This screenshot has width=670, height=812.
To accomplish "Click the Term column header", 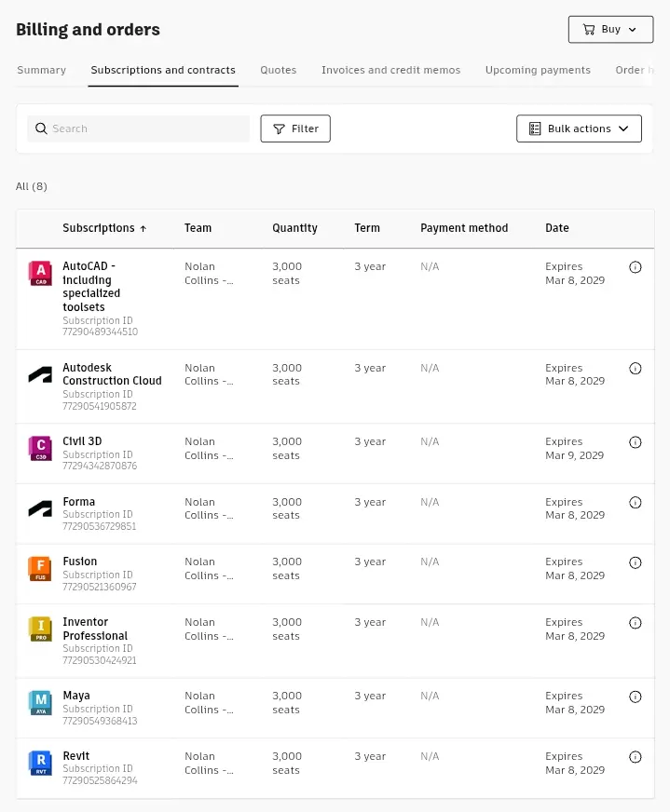I will [x=367, y=228].
